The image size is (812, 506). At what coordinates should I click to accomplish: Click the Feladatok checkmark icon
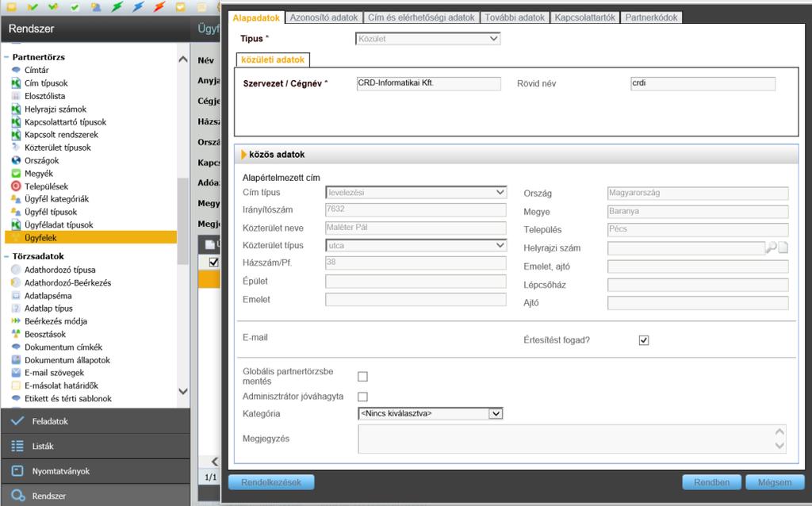17,421
